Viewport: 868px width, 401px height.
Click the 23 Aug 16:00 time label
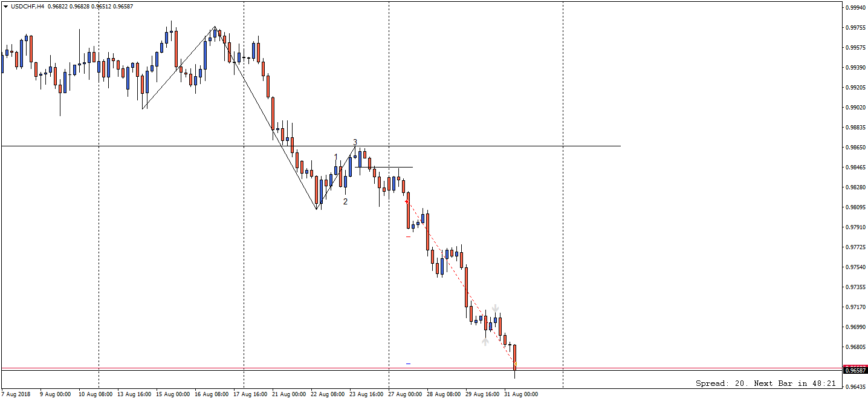coord(366,394)
